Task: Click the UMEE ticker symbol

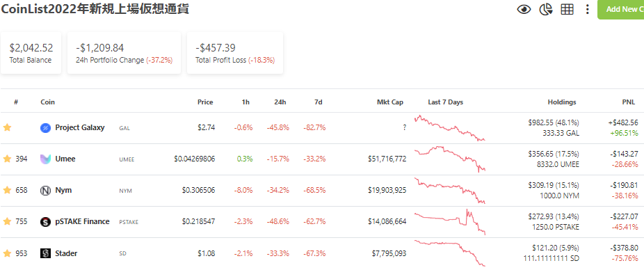Action: tap(127, 159)
